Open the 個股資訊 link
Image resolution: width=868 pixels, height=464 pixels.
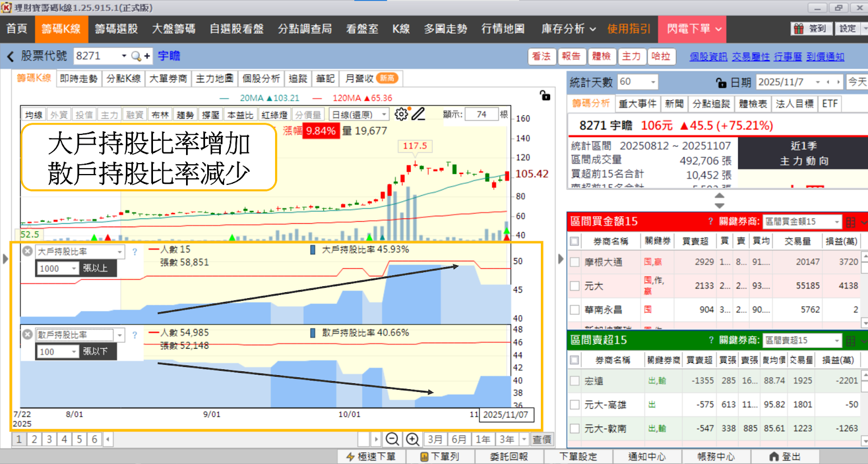click(709, 57)
